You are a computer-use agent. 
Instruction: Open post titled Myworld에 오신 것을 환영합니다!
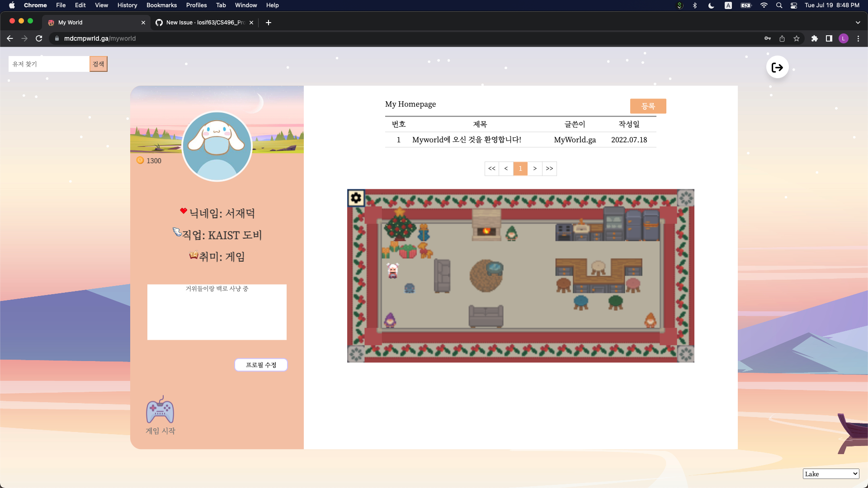tap(467, 140)
